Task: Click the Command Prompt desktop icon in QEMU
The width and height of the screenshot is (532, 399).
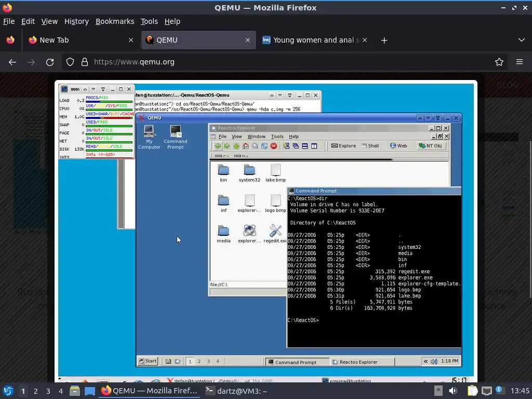Action: click(x=176, y=137)
